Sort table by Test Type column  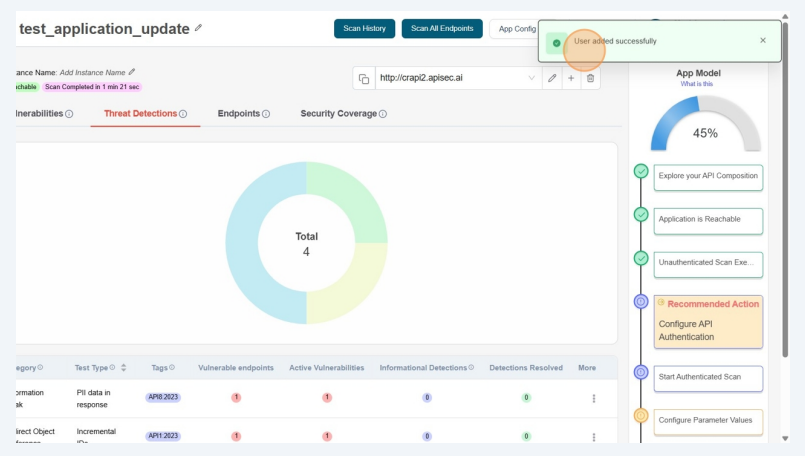(x=122, y=368)
